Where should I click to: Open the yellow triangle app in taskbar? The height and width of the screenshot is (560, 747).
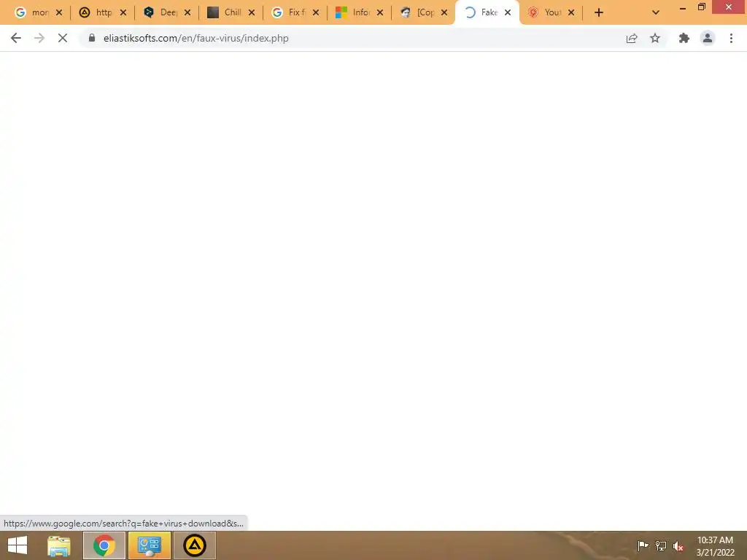click(x=195, y=545)
